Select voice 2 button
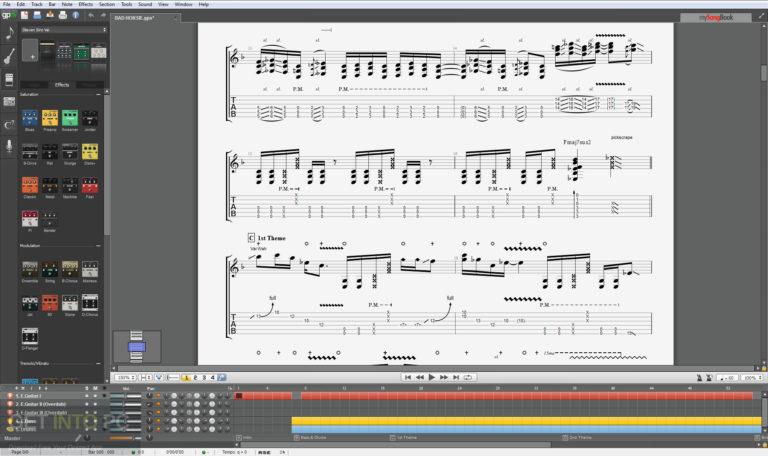This screenshot has width=768, height=456. point(195,378)
